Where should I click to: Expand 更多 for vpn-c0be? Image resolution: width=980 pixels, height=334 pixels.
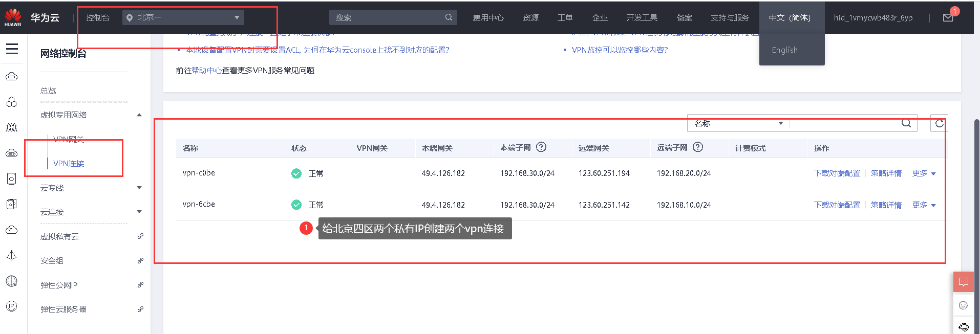click(924, 173)
